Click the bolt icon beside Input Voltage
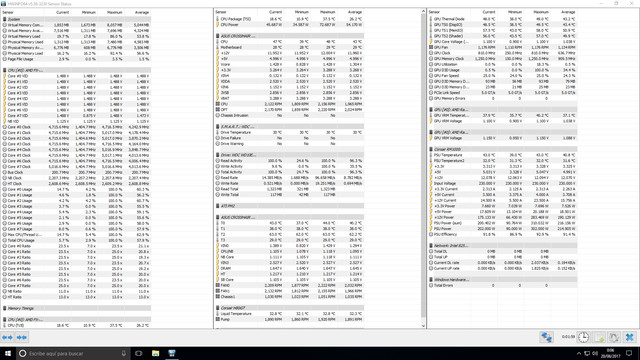 point(431,184)
